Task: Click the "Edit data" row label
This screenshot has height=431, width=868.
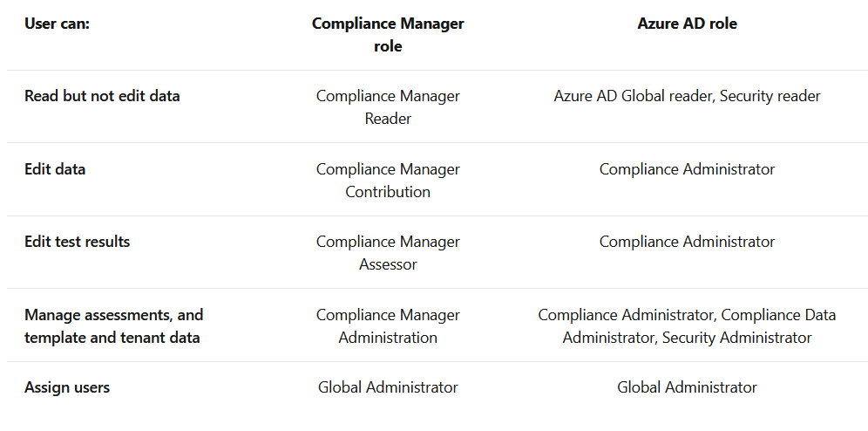Action: point(55,169)
